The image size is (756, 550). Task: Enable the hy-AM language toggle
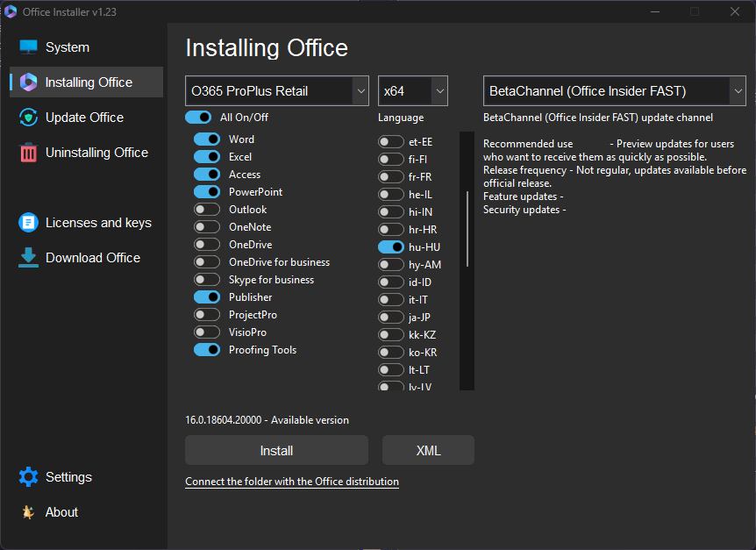391,265
